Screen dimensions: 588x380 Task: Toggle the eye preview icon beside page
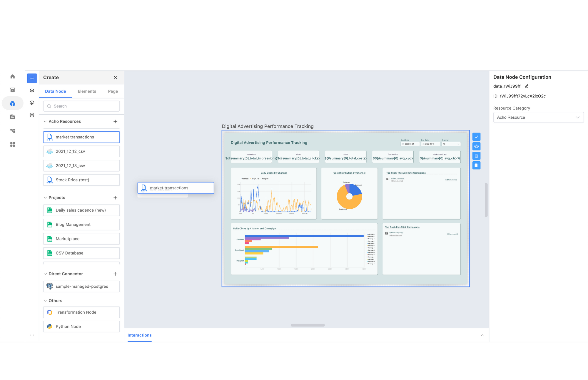476,146
